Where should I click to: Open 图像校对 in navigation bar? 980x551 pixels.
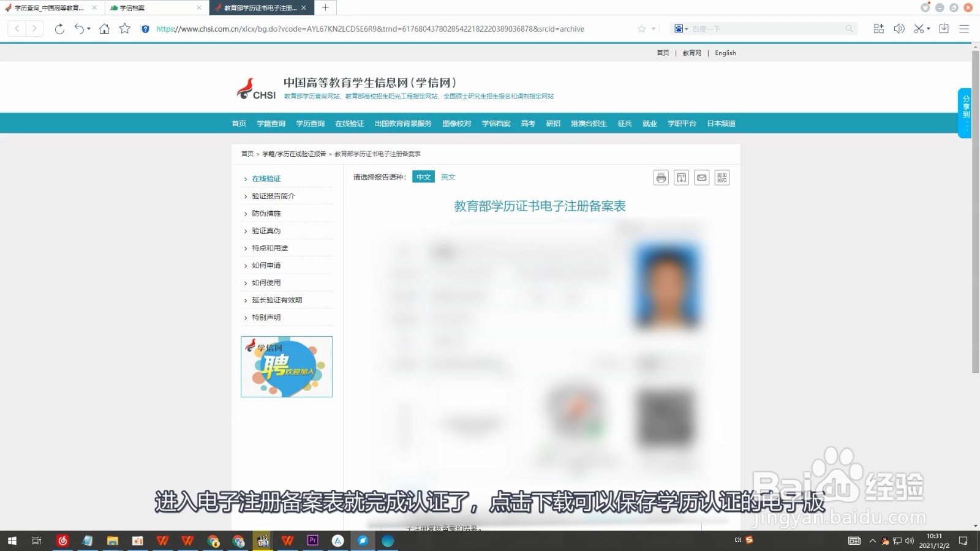[x=457, y=124]
